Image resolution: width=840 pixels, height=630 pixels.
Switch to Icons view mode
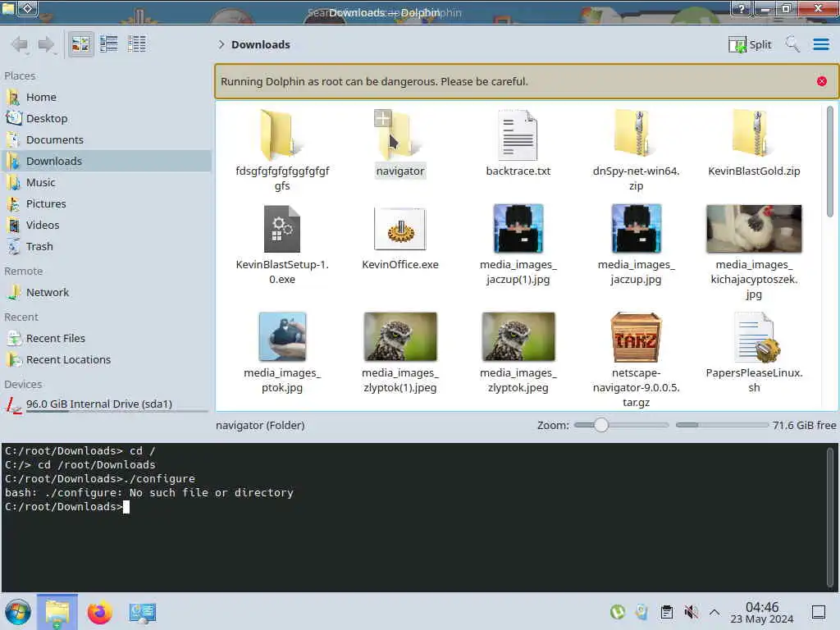[x=80, y=44]
